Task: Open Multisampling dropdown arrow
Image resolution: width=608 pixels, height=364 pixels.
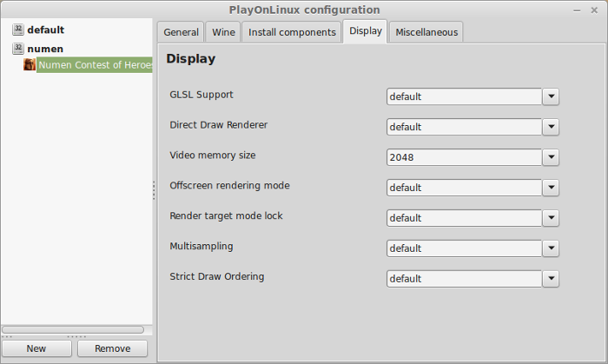Action: coord(551,248)
